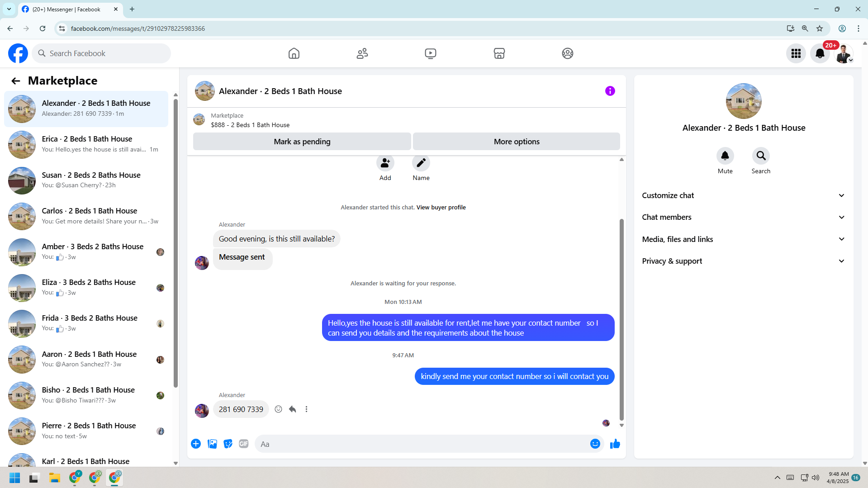The image size is (868, 488).
Task: Open the Windows Start menu
Action: (x=15, y=478)
